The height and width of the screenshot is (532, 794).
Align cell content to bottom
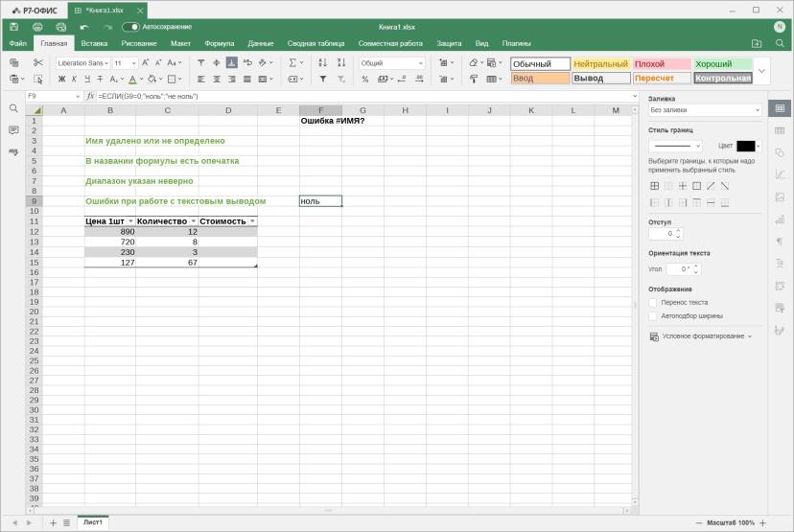(231, 62)
